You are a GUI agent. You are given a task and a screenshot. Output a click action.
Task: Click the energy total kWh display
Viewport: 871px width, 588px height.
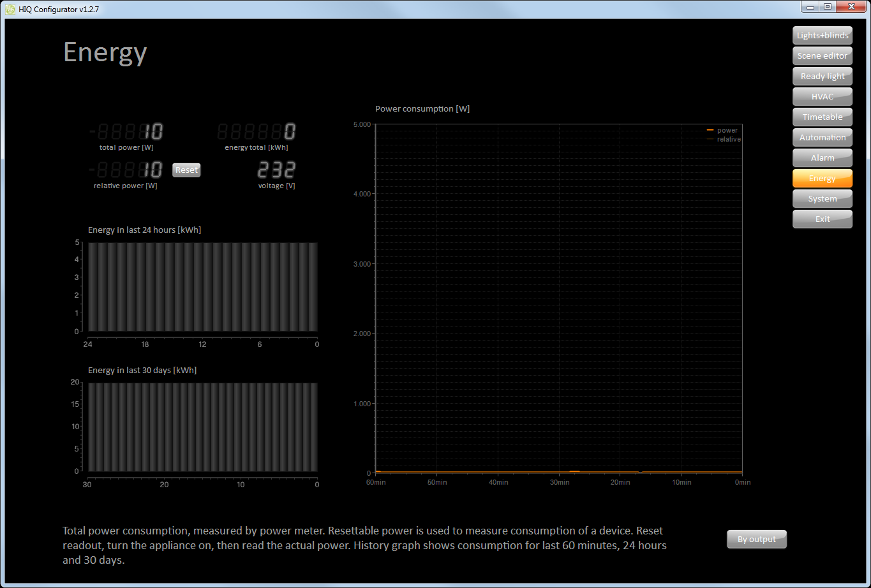point(257,132)
